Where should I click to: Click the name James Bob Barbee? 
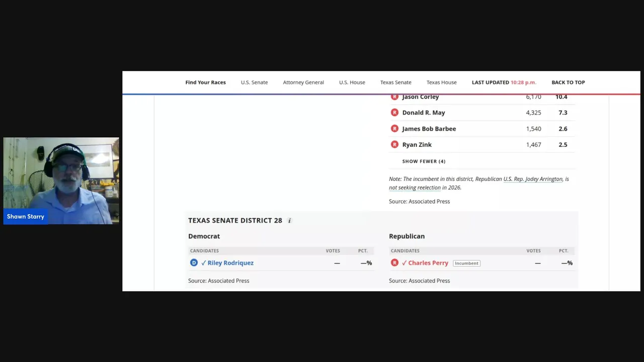pos(429,129)
